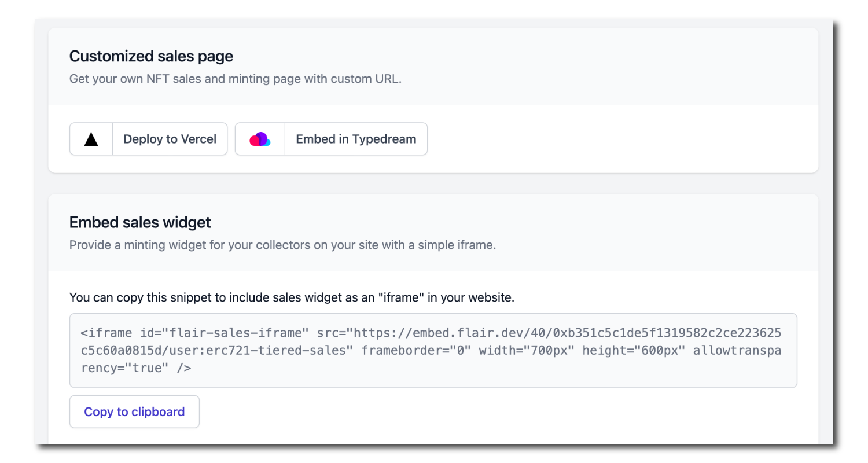Image resolution: width=868 pixels, height=463 pixels.
Task: Click the opening <iframe tag in snippet
Action: (106, 333)
